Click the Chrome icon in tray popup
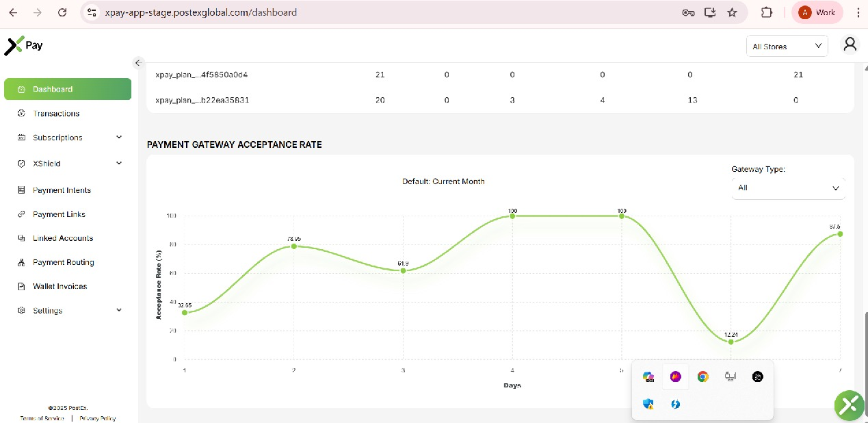This screenshot has width=868, height=423. point(702,376)
